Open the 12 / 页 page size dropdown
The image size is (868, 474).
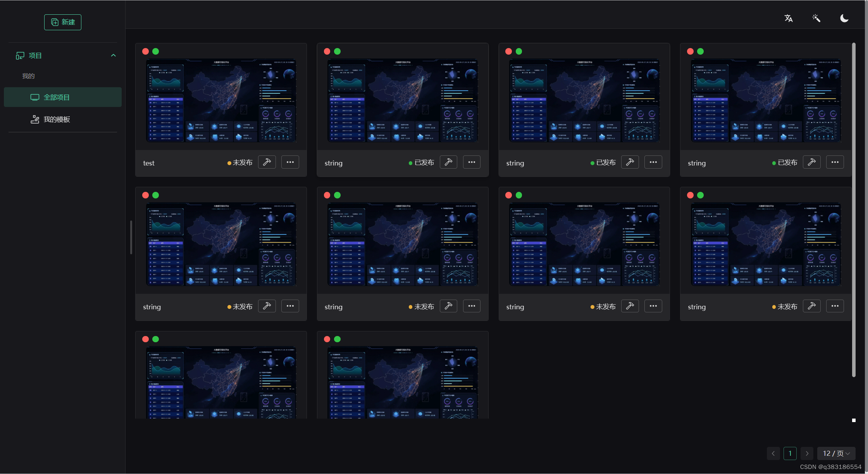[836, 453]
